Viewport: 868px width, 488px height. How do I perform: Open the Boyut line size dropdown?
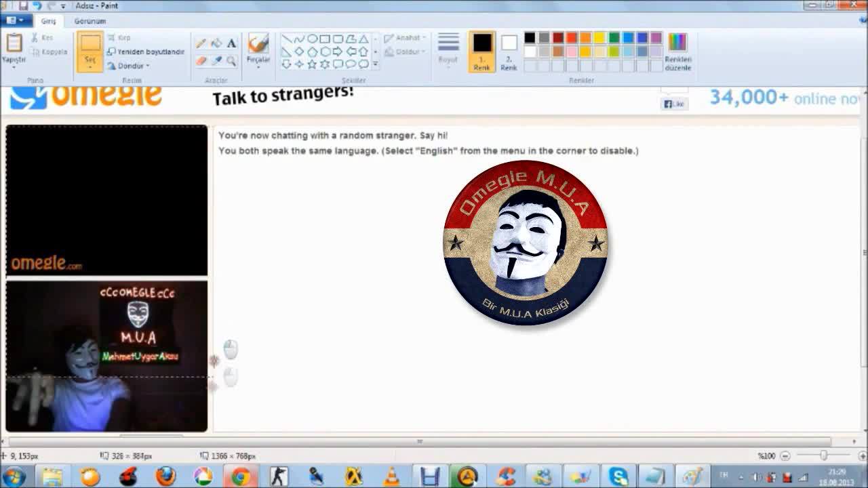pos(448,50)
